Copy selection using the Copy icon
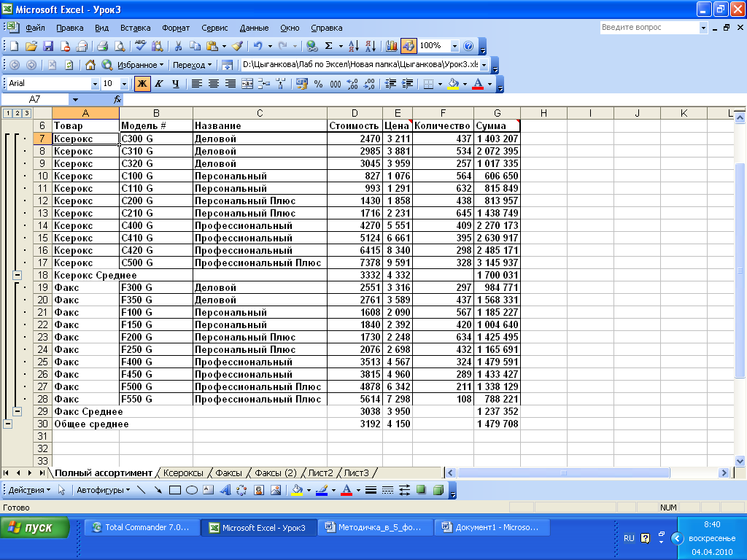The height and width of the screenshot is (560, 747). click(x=195, y=46)
